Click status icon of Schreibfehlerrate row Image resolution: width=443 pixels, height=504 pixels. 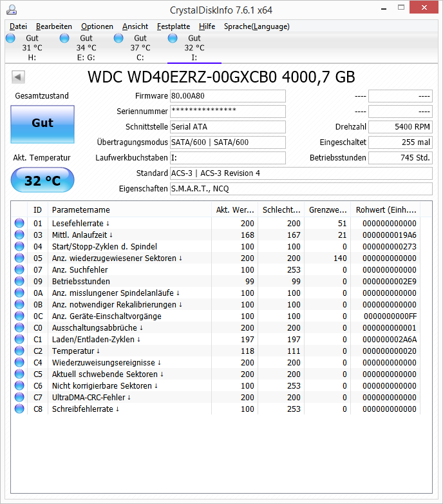(x=19, y=409)
